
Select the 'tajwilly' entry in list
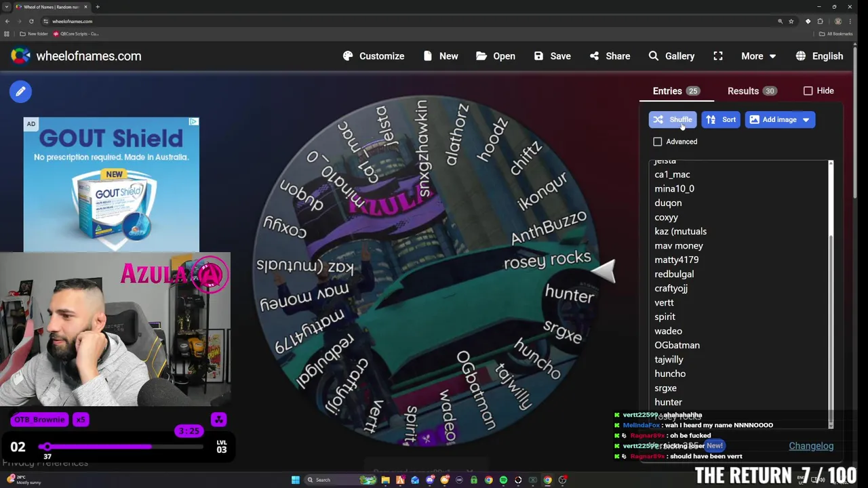pos(669,359)
